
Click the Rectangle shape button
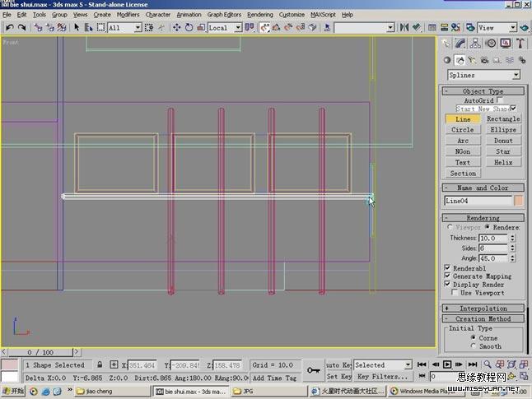(x=503, y=119)
